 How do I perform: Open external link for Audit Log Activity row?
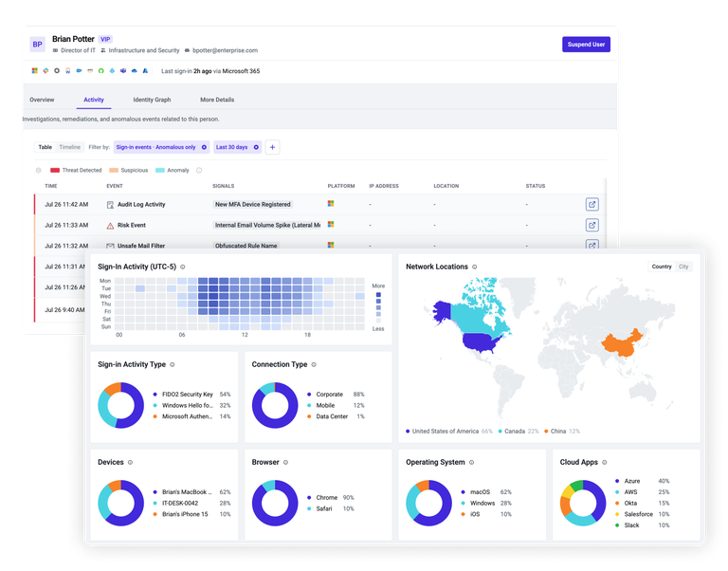click(x=591, y=205)
